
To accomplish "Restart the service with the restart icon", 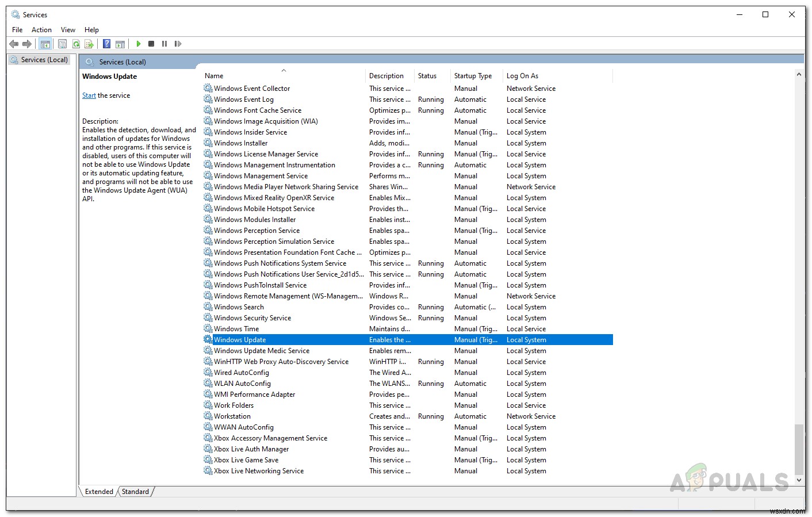I will coord(178,44).
